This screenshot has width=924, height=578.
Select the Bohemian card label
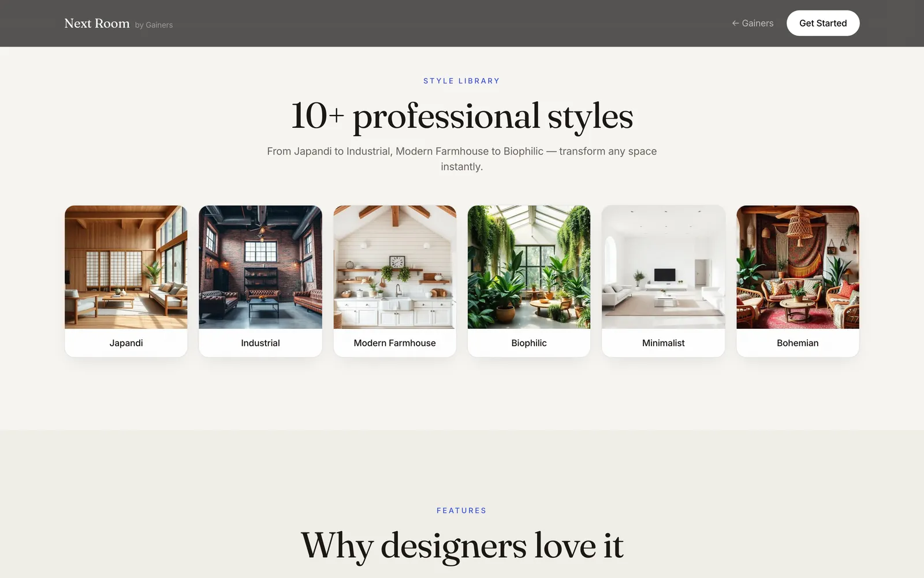click(x=798, y=343)
